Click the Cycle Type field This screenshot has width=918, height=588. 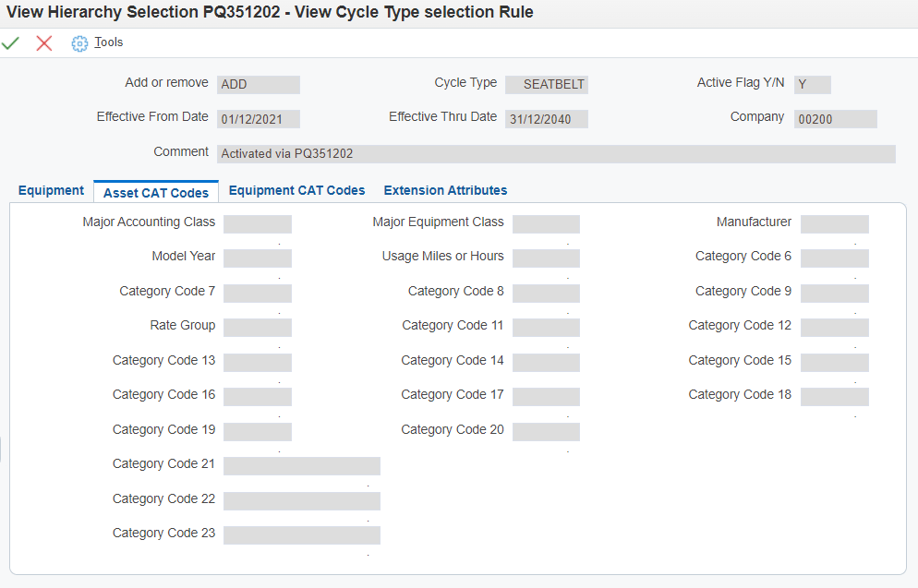point(547,84)
